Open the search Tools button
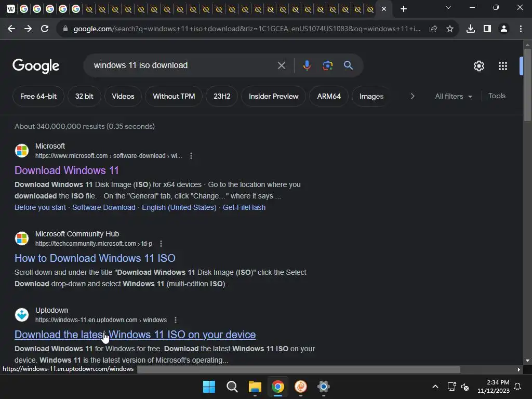 [497, 96]
